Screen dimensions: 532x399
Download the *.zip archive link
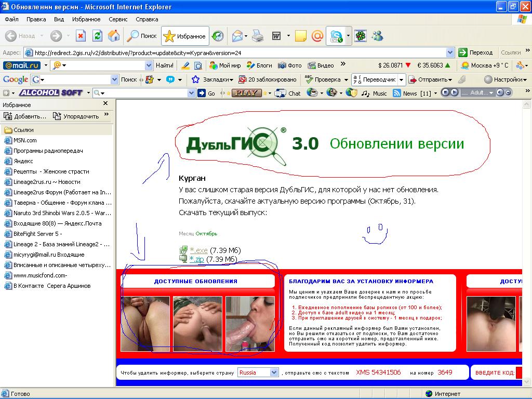click(196, 259)
